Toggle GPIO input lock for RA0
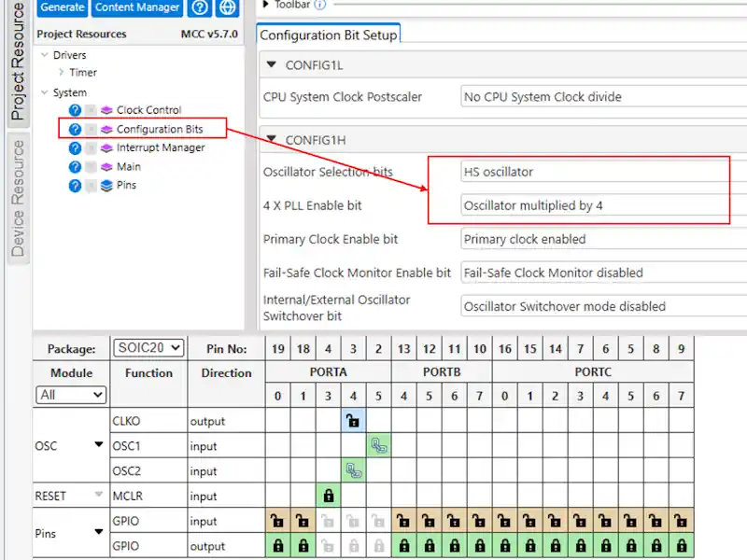 click(x=277, y=521)
